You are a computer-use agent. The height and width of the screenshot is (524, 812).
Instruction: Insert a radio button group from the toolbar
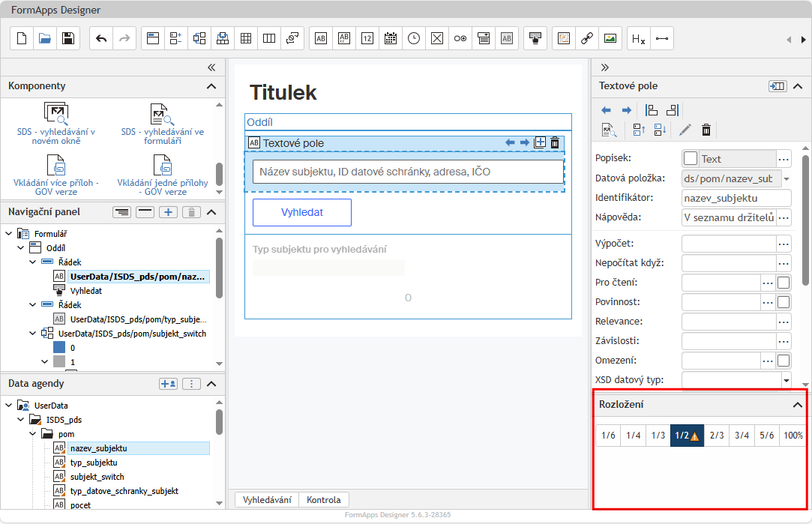(x=460, y=38)
